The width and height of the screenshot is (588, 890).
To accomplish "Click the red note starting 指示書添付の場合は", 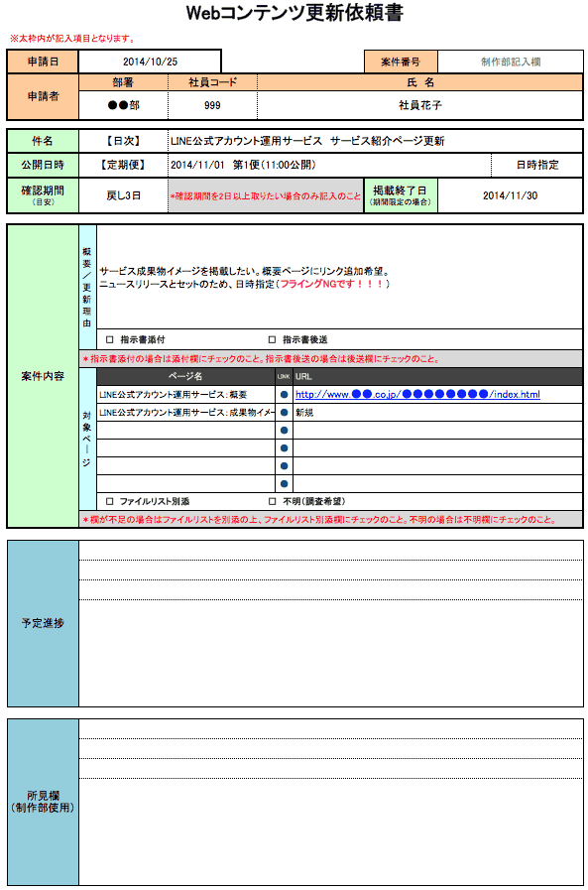I will pyautogui.click(x=262, y=359).
